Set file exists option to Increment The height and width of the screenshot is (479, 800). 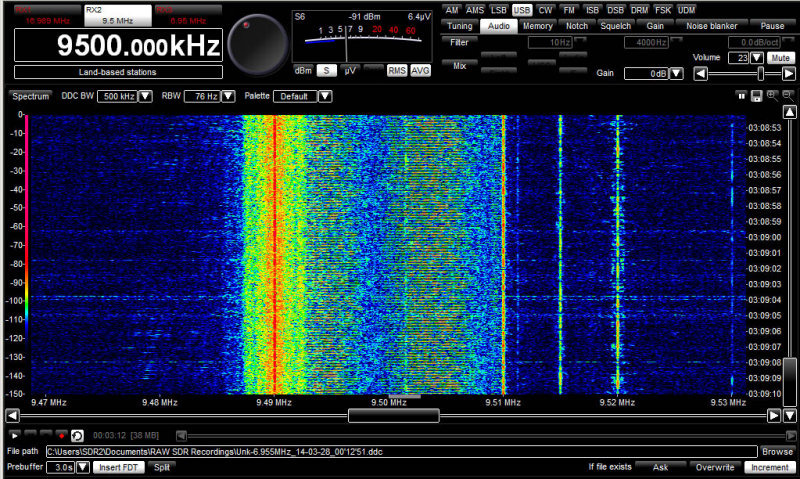pos(769,467)
